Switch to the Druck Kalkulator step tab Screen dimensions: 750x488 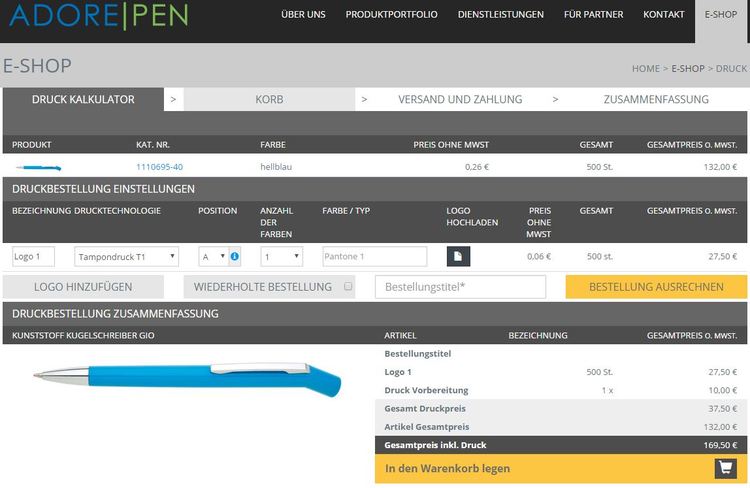83,100
